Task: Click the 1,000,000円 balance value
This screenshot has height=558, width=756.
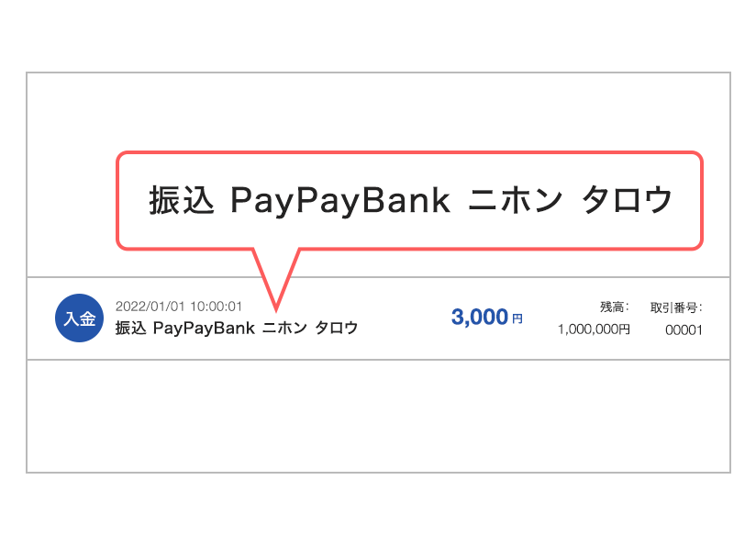Action: [x=594, y=329]
